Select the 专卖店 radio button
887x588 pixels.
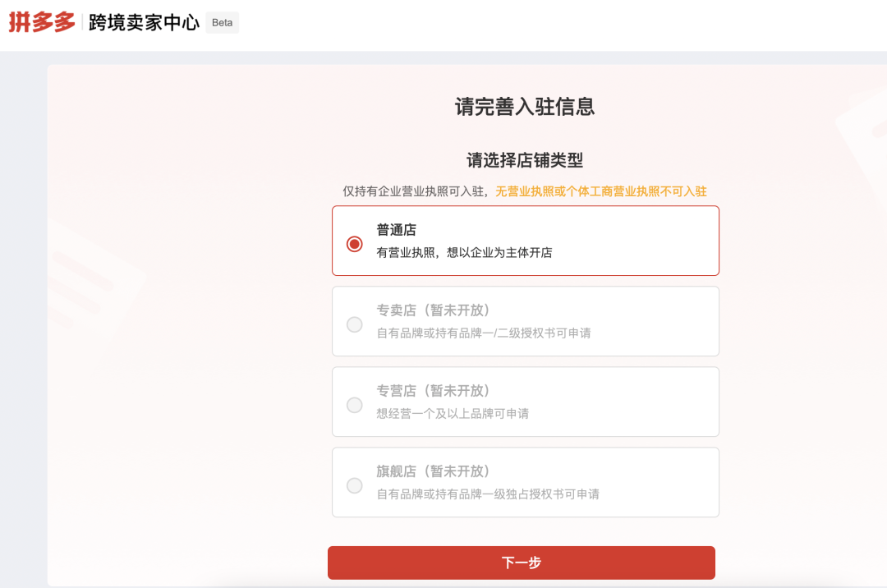tap(355, 324)
